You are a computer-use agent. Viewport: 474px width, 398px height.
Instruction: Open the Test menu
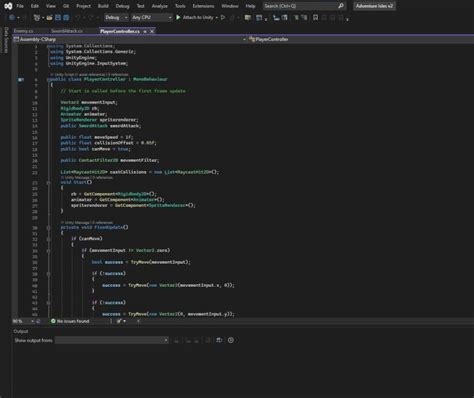click(141, 6)
